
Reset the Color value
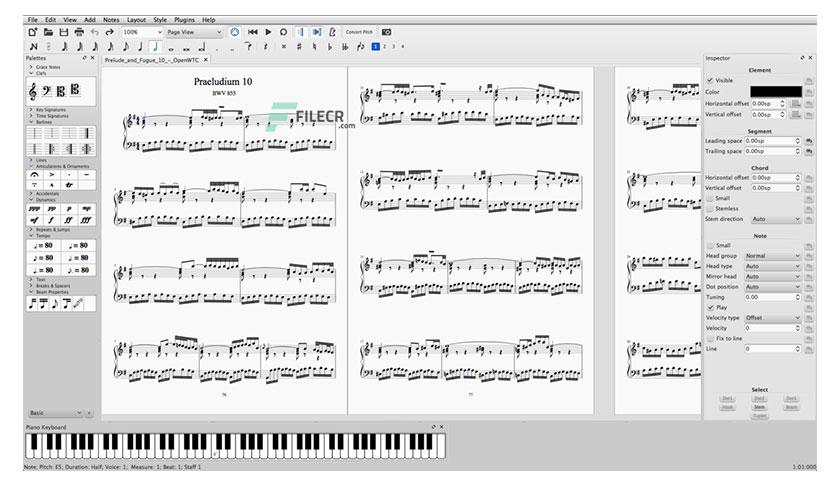pyautogui.click(x=809, y=92)
